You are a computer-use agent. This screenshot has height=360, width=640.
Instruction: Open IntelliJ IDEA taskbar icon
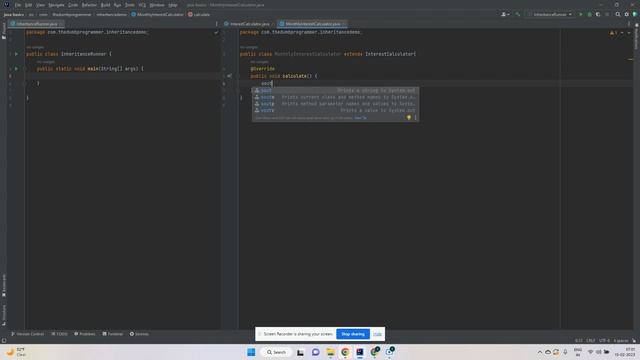coord(360,352)
